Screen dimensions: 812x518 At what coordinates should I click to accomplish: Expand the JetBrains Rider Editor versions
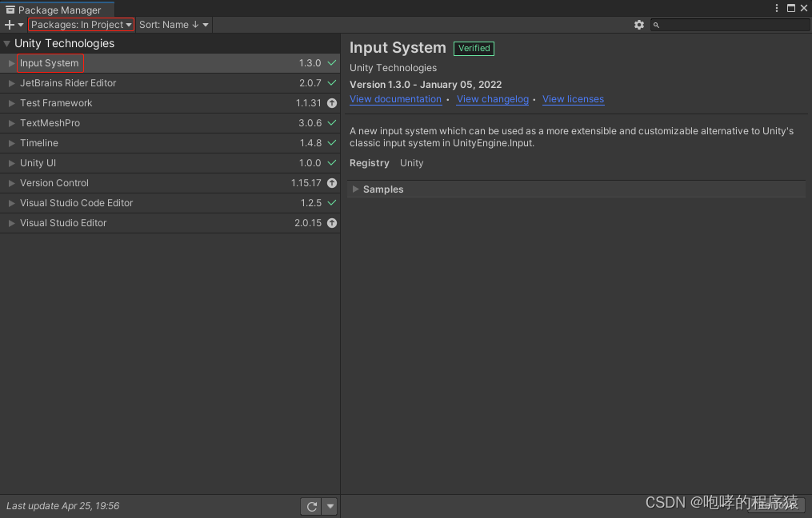tap(11, 83)
